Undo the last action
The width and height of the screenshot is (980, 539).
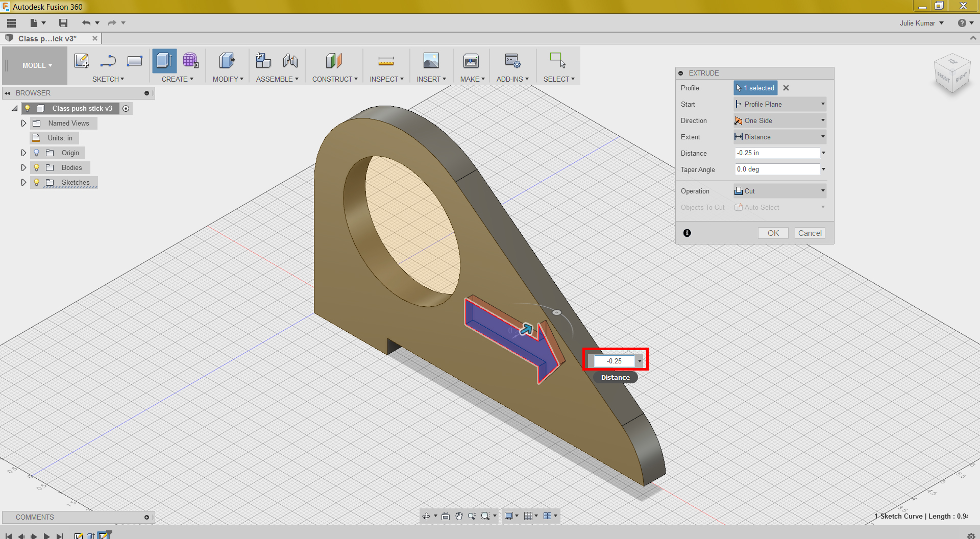(86, 23)
